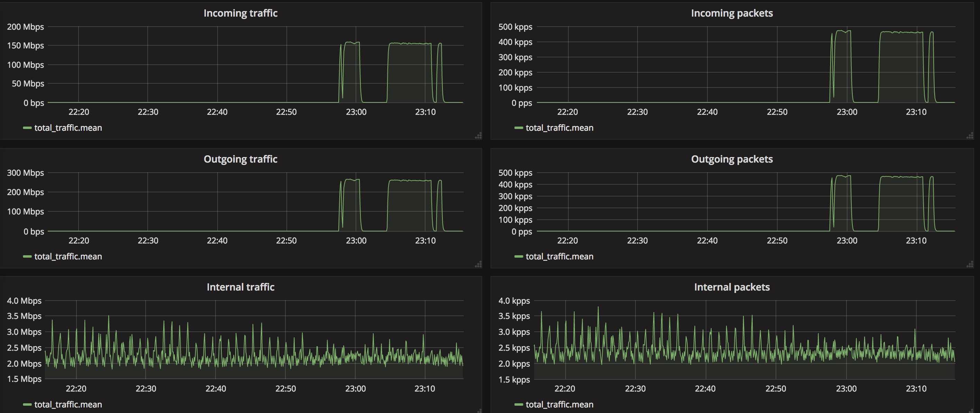980x413 pixels.
Task: Click Outgoing traffic legend green color swatch
Action: 27,256
